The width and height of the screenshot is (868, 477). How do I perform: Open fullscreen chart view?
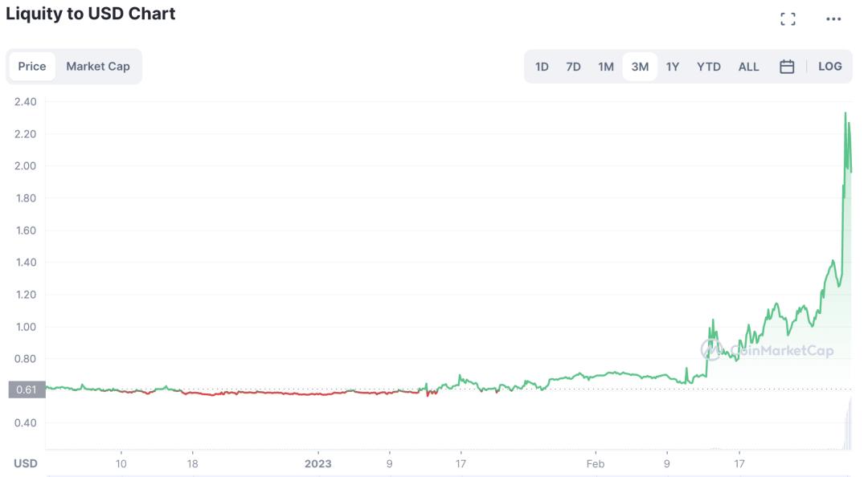click(x=788, y=18)
